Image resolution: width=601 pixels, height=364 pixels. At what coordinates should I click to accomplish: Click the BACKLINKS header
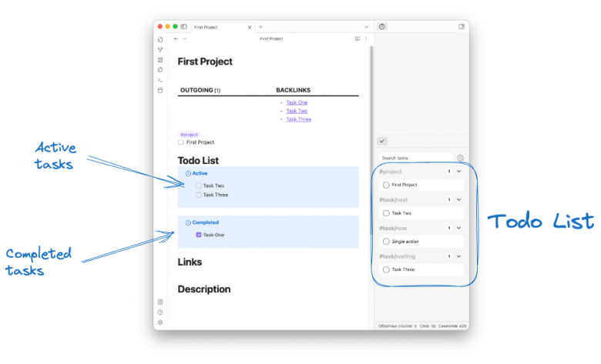point(294,90)
